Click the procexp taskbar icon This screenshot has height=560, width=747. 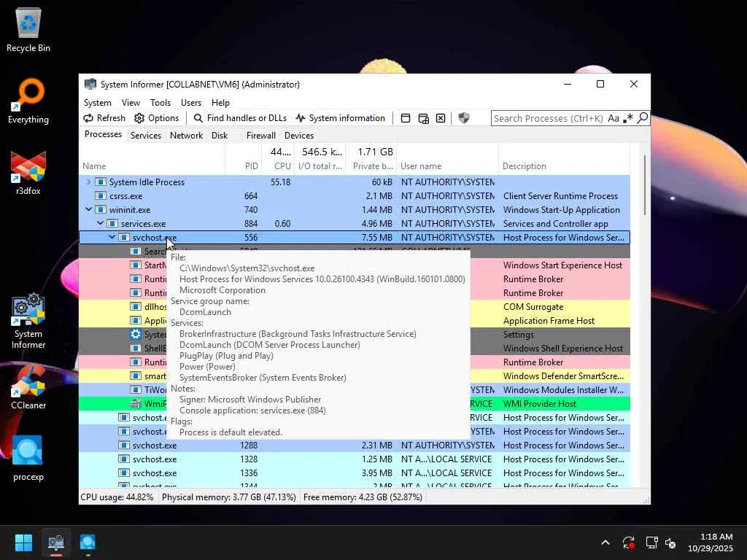point(88,542)
